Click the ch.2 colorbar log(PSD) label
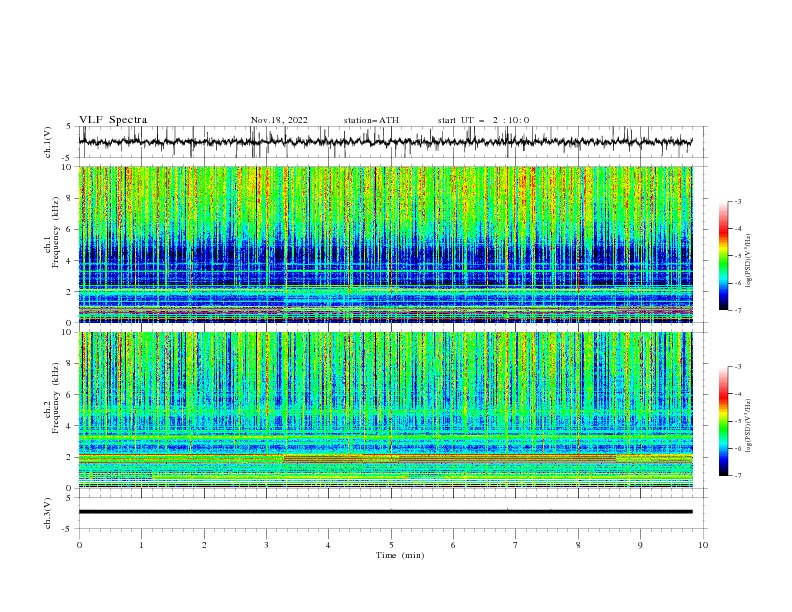The image size is (792, 612). point(749,426)
